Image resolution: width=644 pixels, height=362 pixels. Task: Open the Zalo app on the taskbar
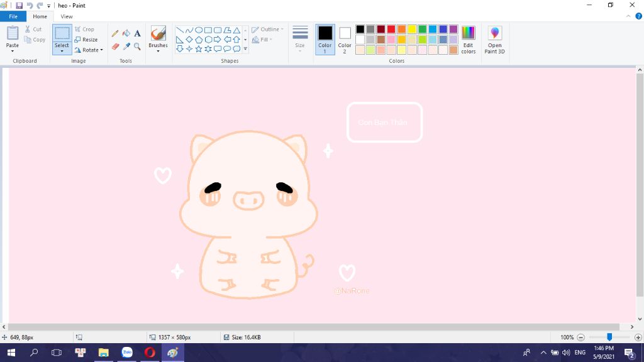click(x=127, y=353)
